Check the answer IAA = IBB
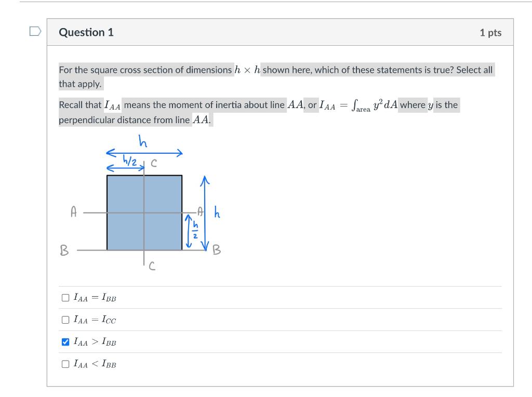532x397 pixels. click(65, 297)
